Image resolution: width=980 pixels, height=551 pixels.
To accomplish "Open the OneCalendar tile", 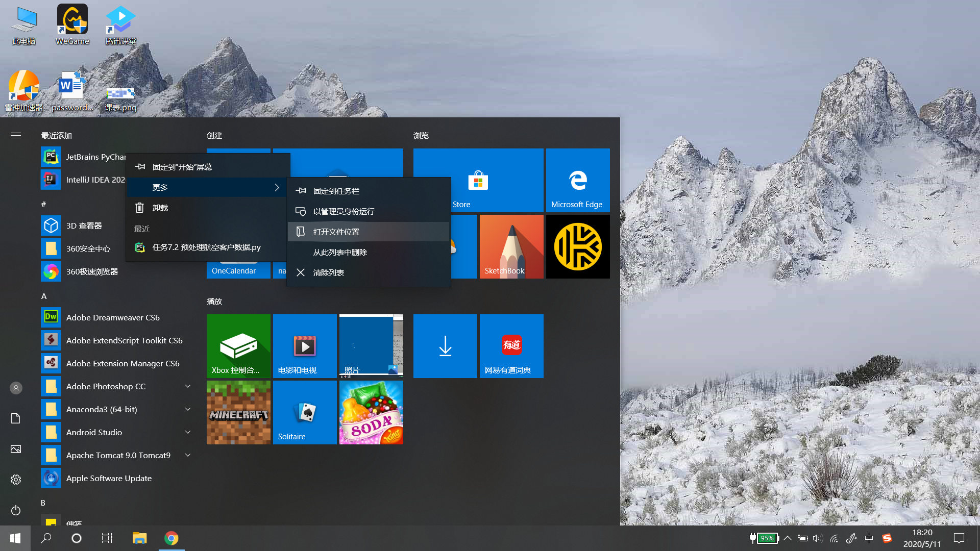I will [238, 271].
